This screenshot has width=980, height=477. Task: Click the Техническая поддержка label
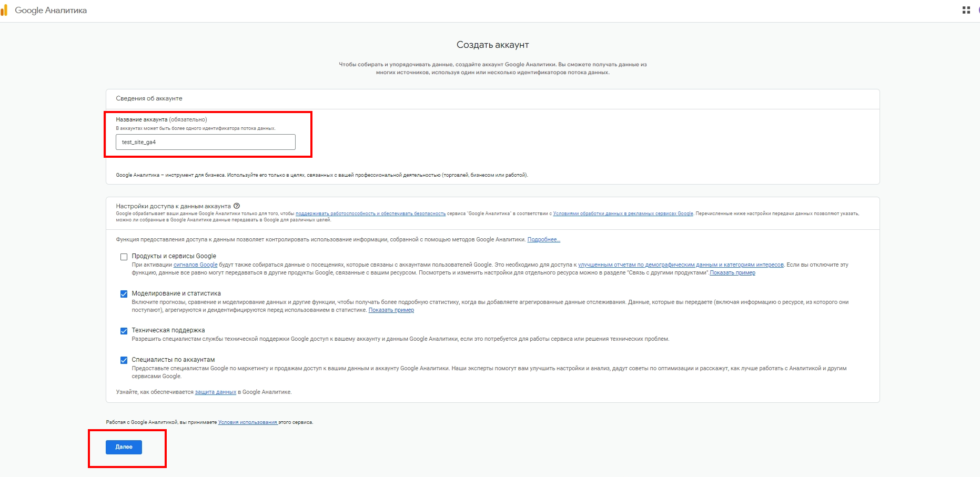coord(168,330)
